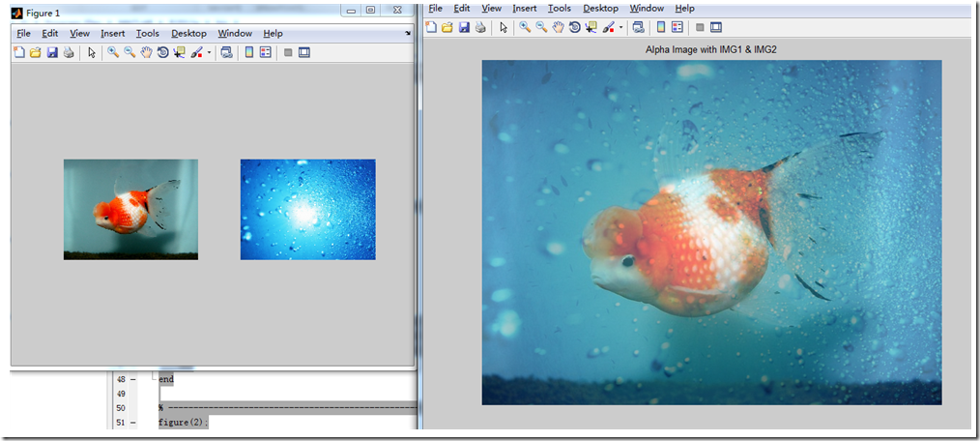Select Edit Plot arrow in Figure 1 toolbar
The width and height of the screenshot is (980, 441).
[91, 52]
